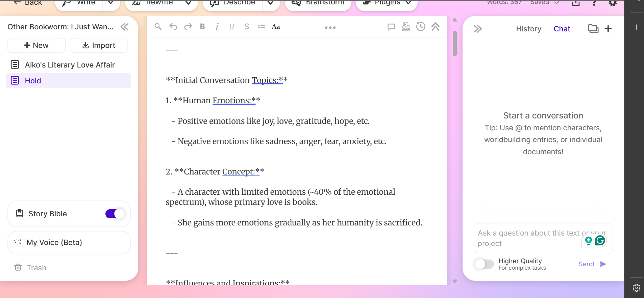Open the Story Bible panel label
This screenshot has height=298, width=644.
click(48, 214)
